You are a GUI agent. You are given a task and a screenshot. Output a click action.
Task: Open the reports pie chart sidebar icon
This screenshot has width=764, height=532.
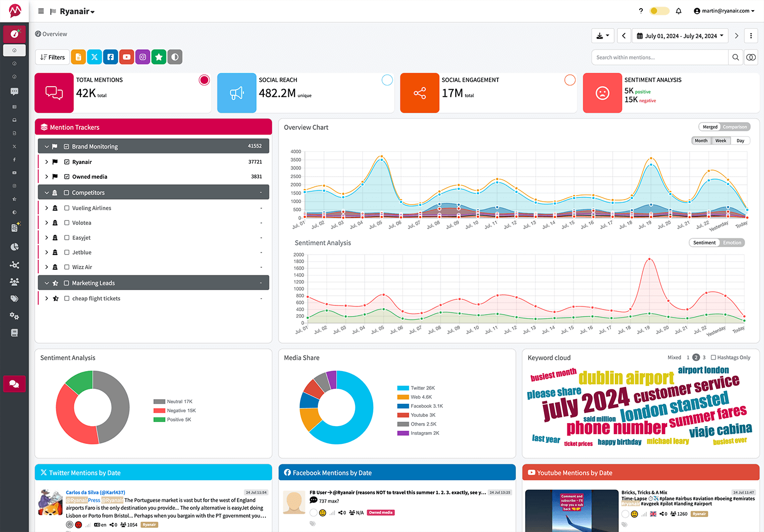[x=14, y=247]
